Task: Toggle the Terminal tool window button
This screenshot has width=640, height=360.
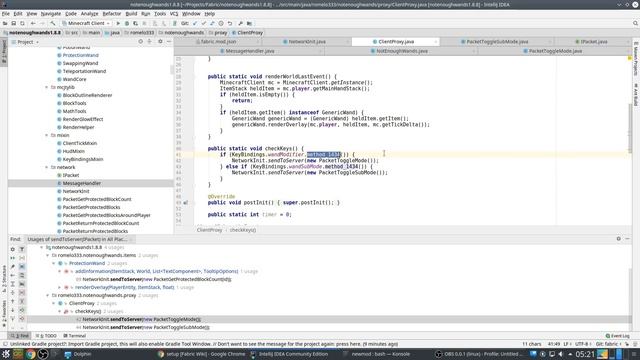Action: pos(74,336)
